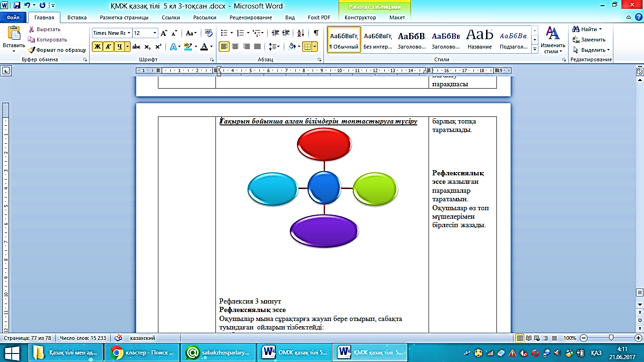Toggle subscript x₂ formatting
644x362 pixels.
[148, 47]
